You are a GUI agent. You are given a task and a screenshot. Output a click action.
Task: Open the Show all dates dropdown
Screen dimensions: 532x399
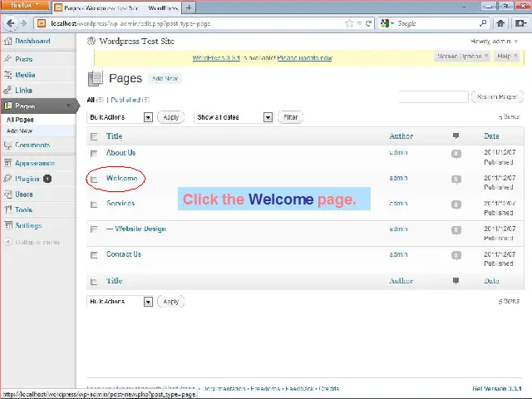[234, 117]
